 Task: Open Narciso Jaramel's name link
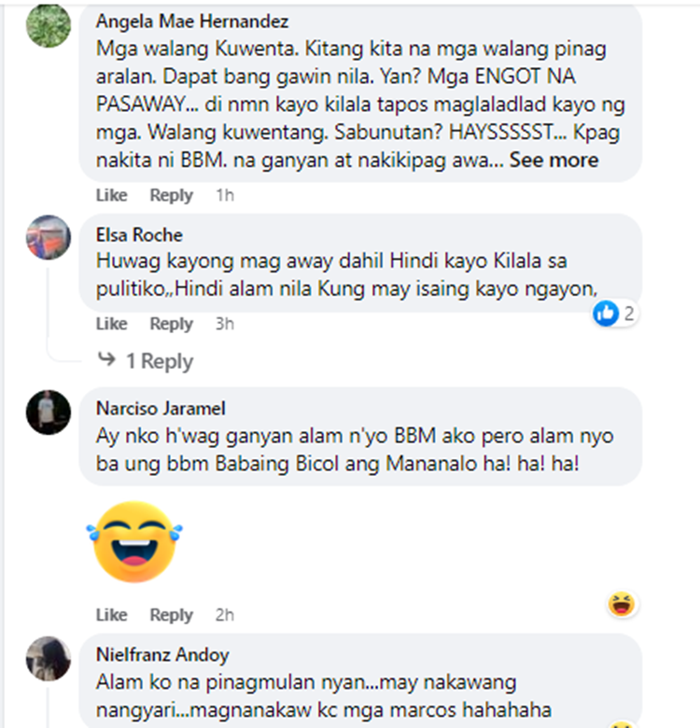161,409
